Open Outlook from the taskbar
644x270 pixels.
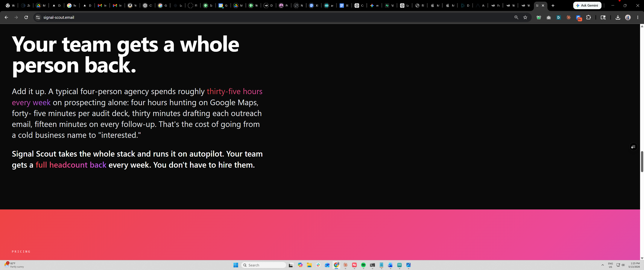tap(327, 265)
